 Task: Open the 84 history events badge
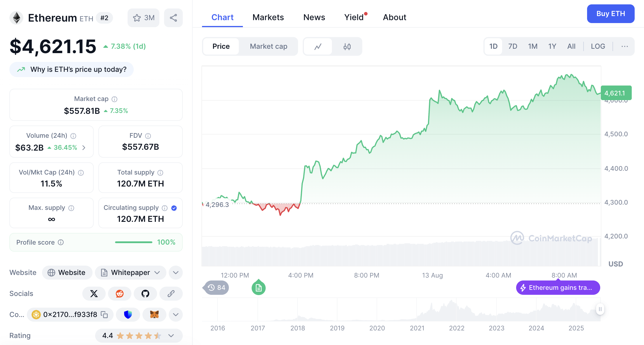coord(216,288)
